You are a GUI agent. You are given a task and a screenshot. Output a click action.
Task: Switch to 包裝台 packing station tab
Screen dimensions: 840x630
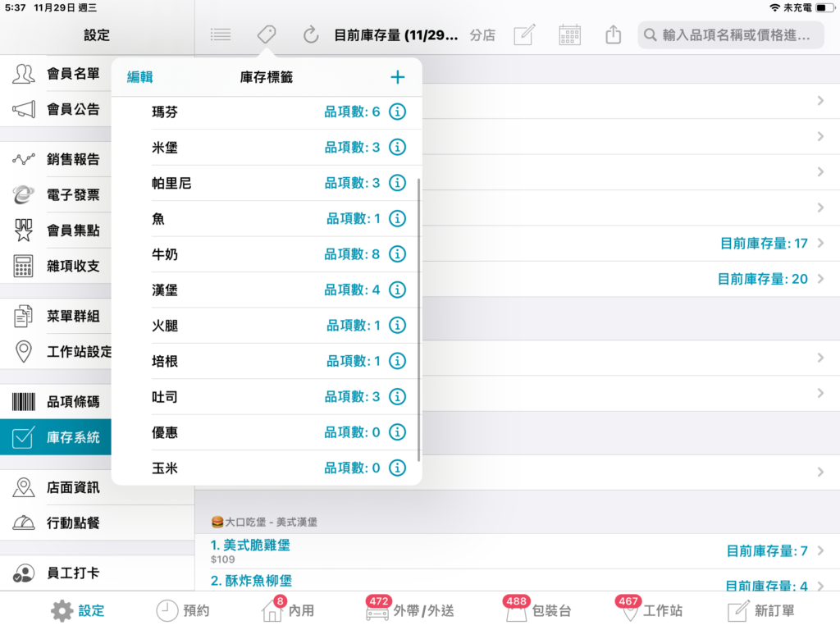[x=537, y=609]
